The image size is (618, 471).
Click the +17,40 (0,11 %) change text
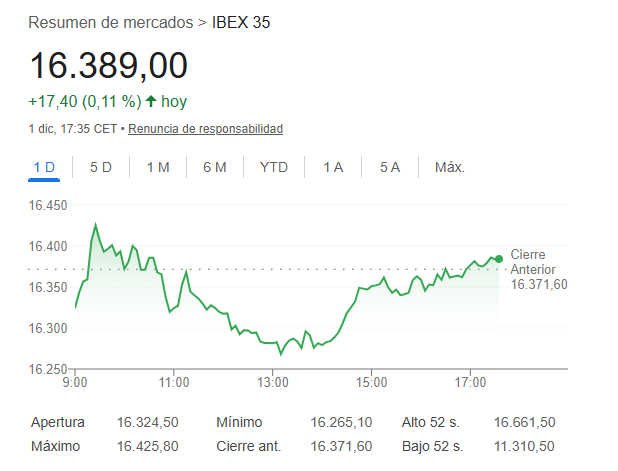(x=84, y=101)
